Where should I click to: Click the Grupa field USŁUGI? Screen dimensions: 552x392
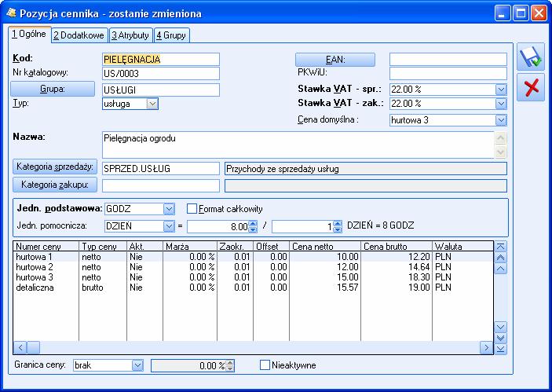[x=161, y=90]
